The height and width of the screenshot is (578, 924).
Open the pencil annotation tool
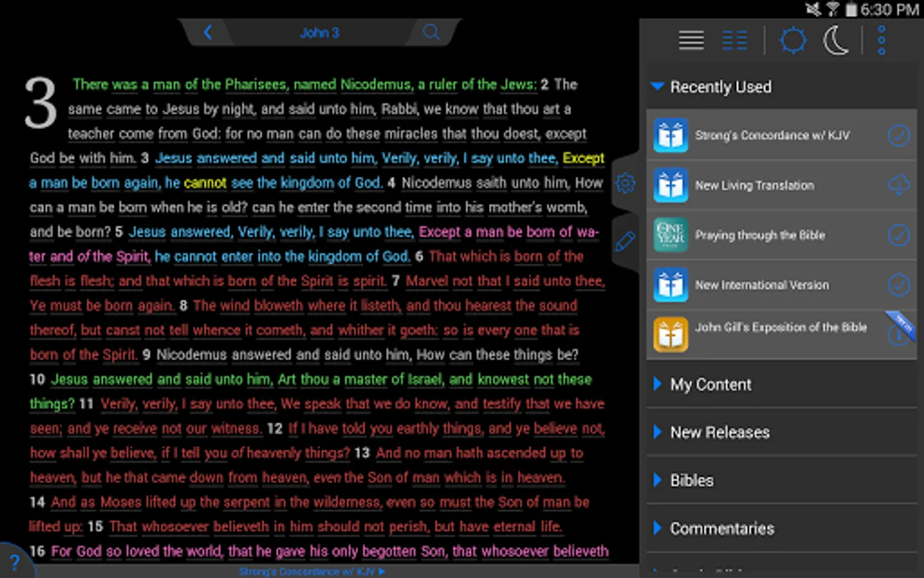click(x=625, y=241)
